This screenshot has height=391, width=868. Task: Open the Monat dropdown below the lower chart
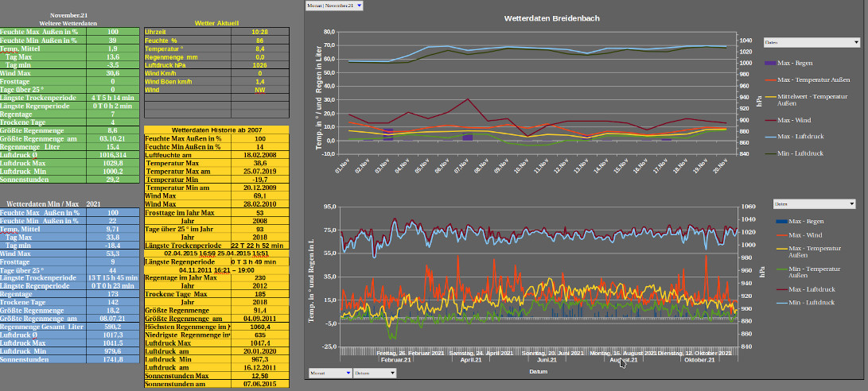click(x=330, y=373)
